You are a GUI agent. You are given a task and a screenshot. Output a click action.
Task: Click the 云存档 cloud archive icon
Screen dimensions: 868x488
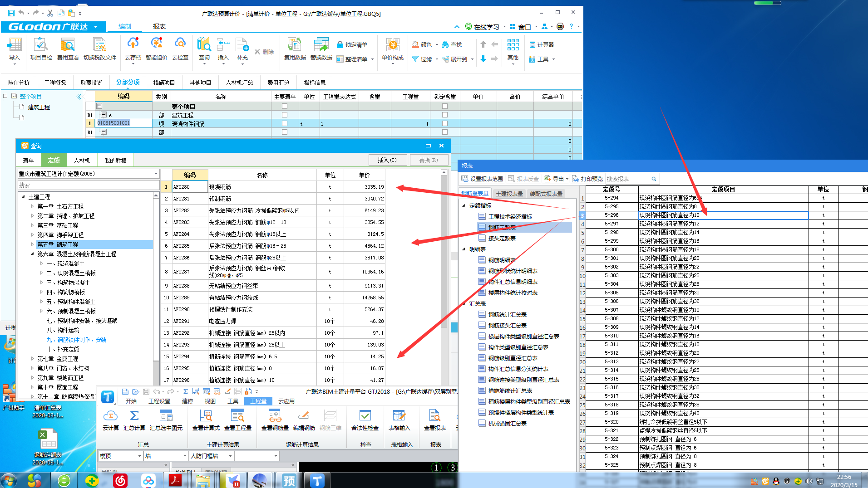point(133,49)
